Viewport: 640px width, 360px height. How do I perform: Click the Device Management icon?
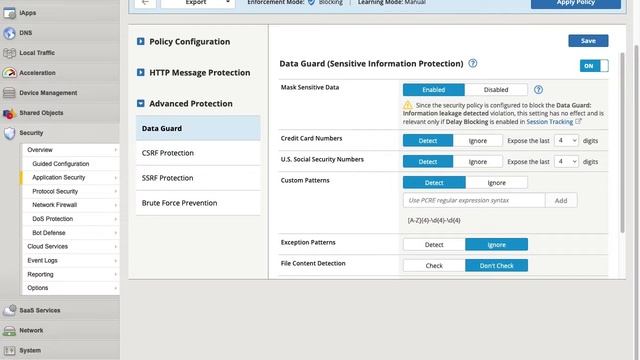pos(9,93)
